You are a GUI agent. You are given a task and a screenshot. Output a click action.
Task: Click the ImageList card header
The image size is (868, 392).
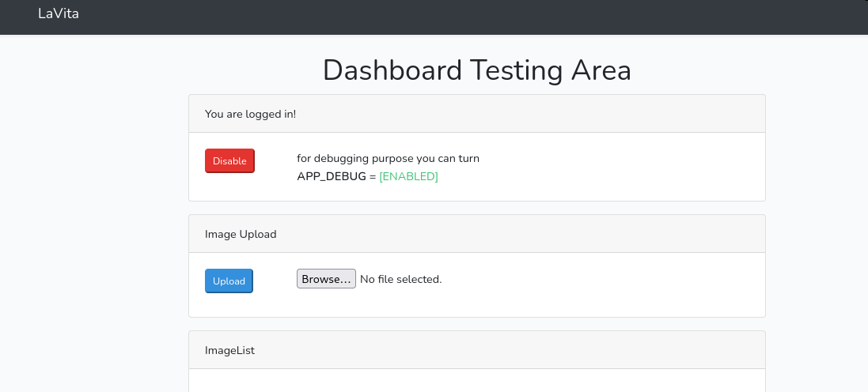coord(229,350)
